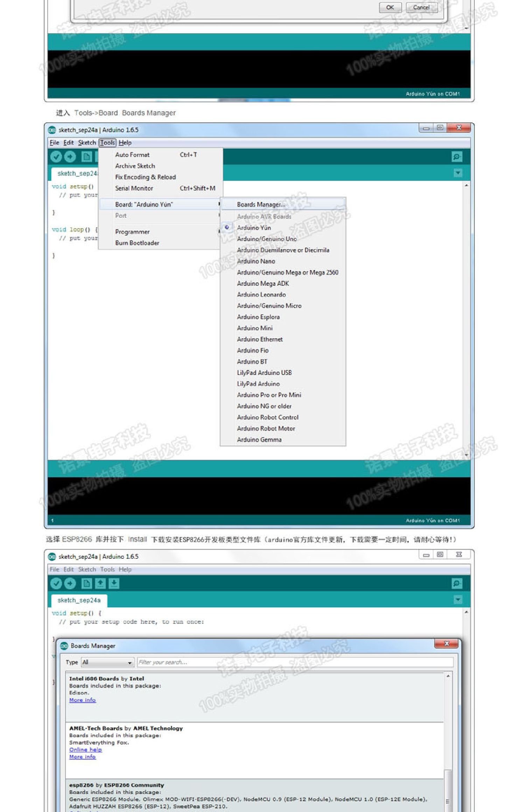
Task: Click New sketch icon in Tools-menu window
Action: click(86, 157)
